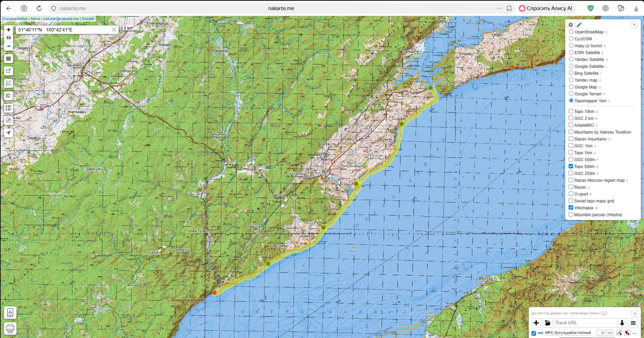Enable the GGC 2 km overlay

(x=571, y=118)
